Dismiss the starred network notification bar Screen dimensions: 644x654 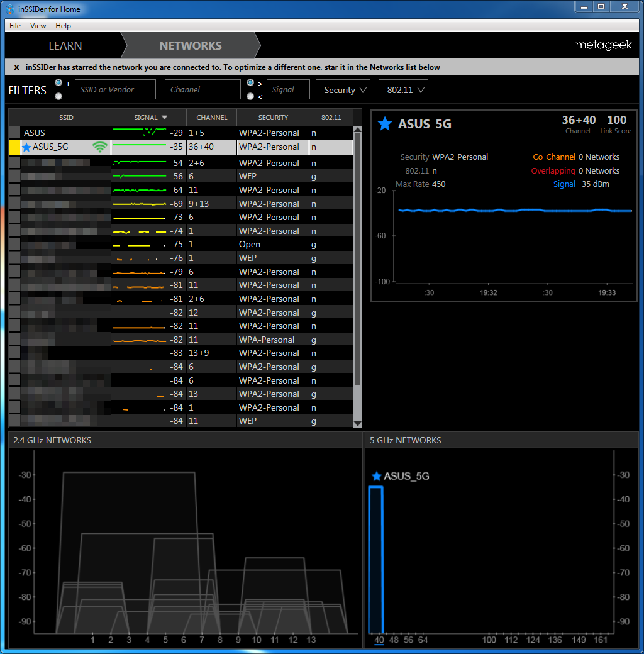tap(17, 67)
